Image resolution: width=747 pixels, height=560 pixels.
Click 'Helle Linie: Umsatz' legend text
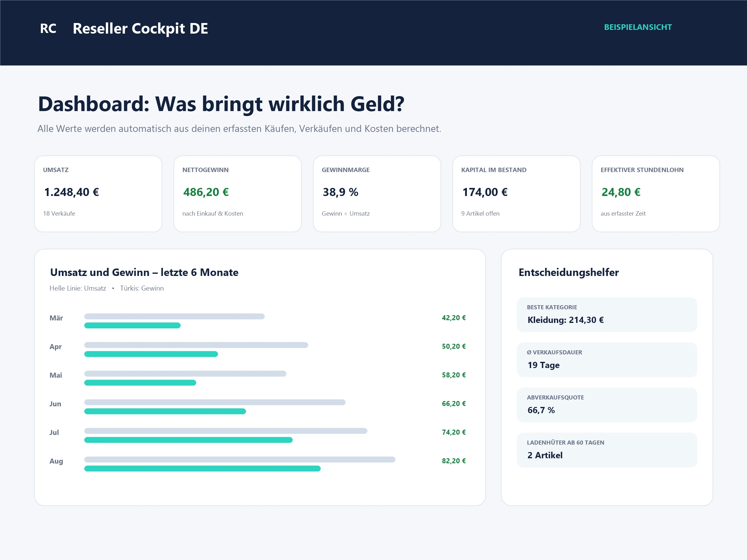point(78,288)
